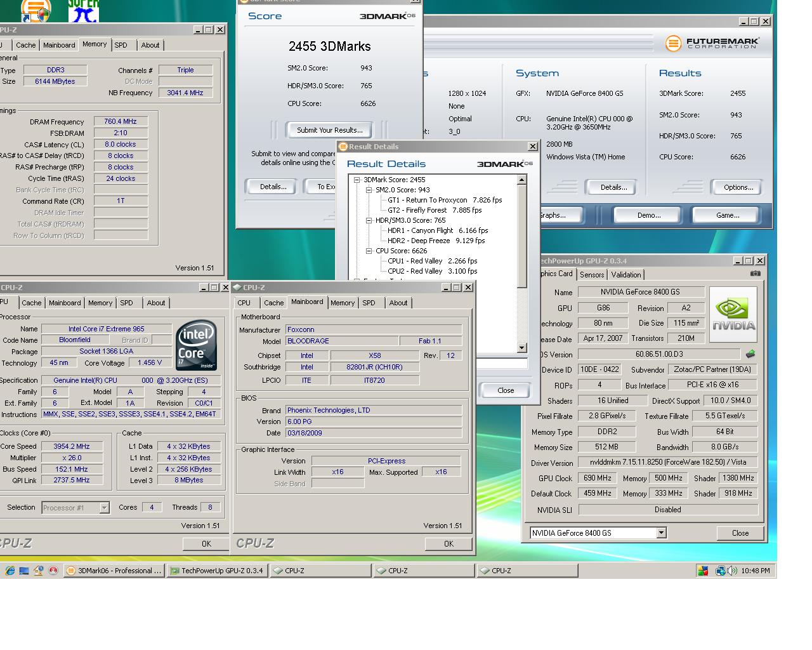
Task: Click the DRAM Frequency 760.4 MHz value
Action: (121, 121)
